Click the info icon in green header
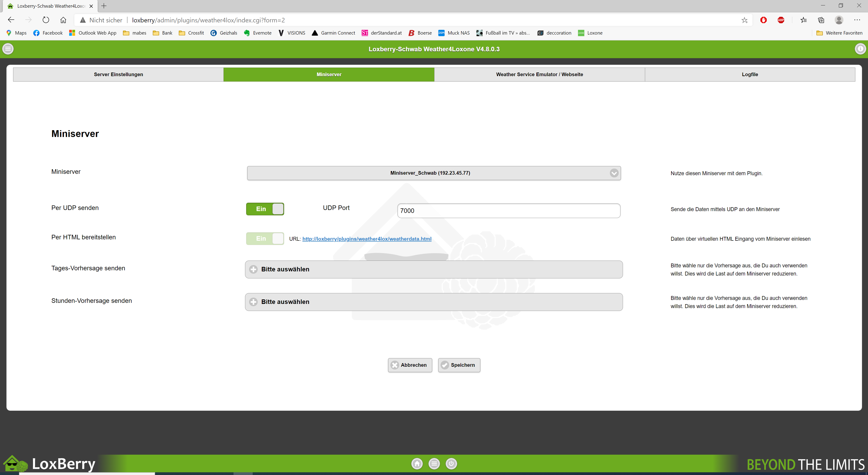868x475 pixels. (x=860, y=49)
